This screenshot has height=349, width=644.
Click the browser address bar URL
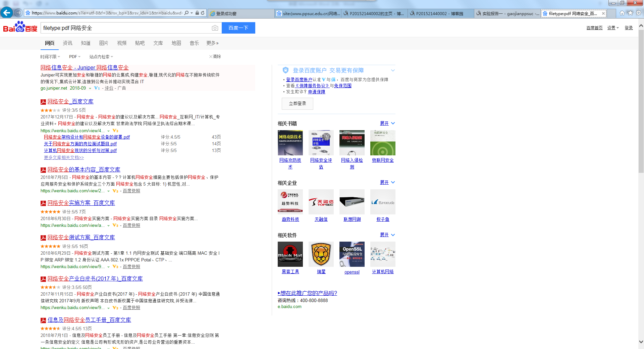click(107, 13)
